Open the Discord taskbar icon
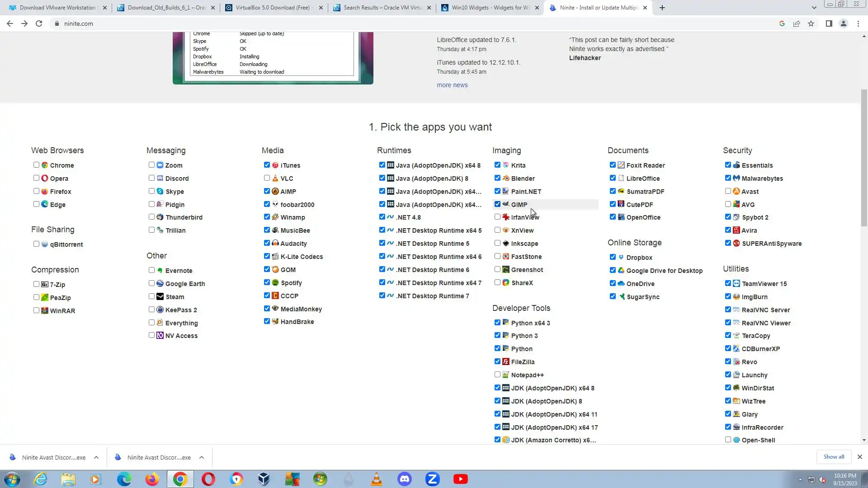This screenshot has width=868, height=488. coord(404,479)
